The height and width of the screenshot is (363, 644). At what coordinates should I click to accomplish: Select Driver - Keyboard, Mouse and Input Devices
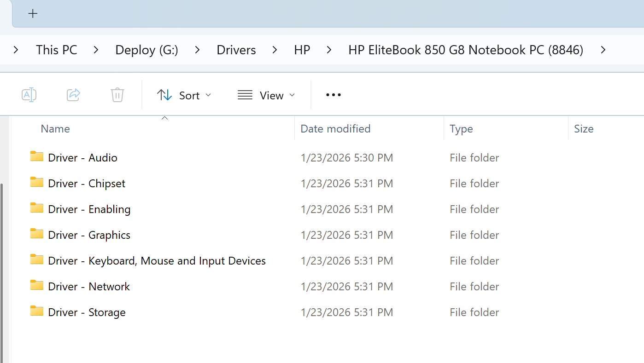click(x=157, y=261)
